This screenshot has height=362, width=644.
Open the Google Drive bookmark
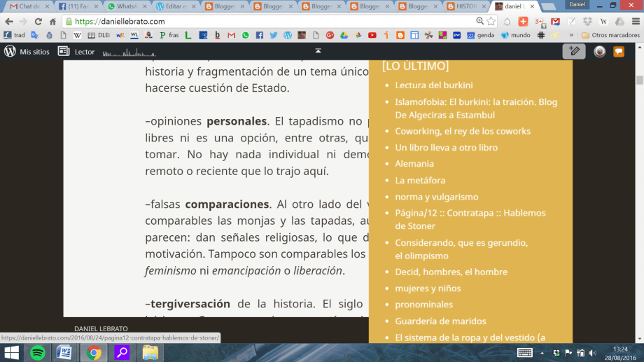click(x=344, y=35)
